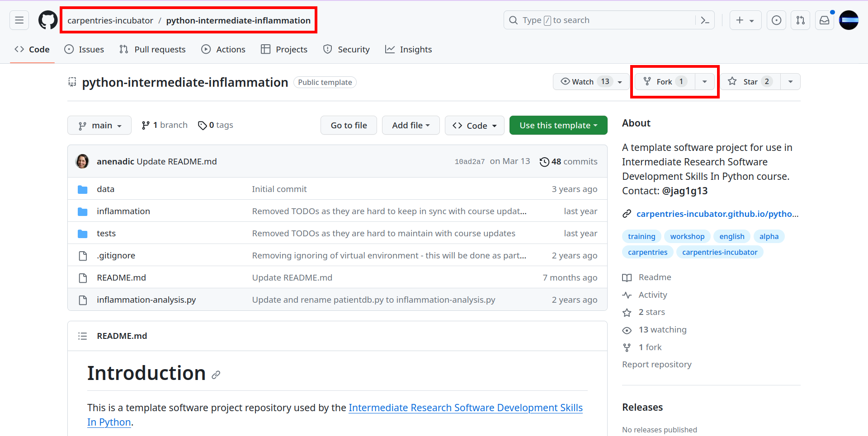This screenshot has width=868, height=436.
Task: Star this repository
Action: (750, 82)
